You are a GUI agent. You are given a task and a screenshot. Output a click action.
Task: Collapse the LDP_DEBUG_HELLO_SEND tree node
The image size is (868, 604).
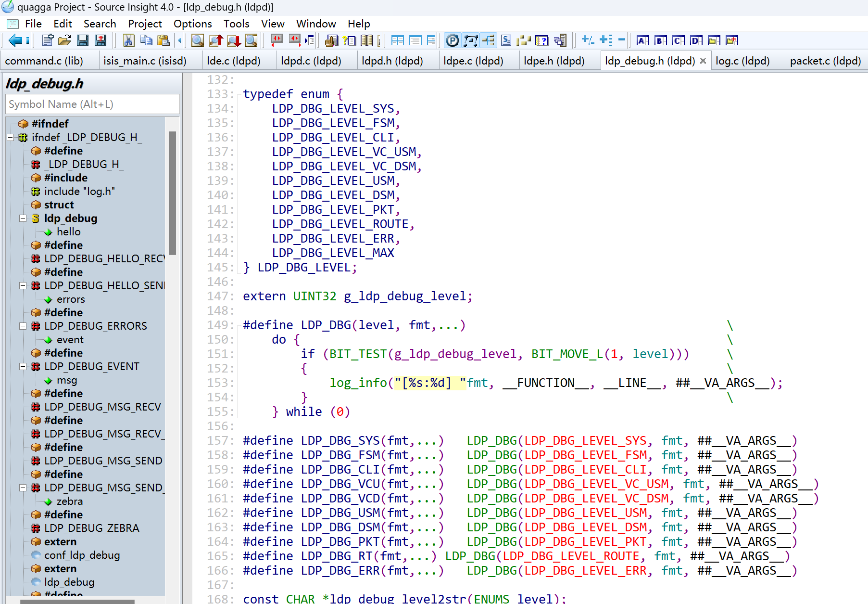[x=23, y=286]
